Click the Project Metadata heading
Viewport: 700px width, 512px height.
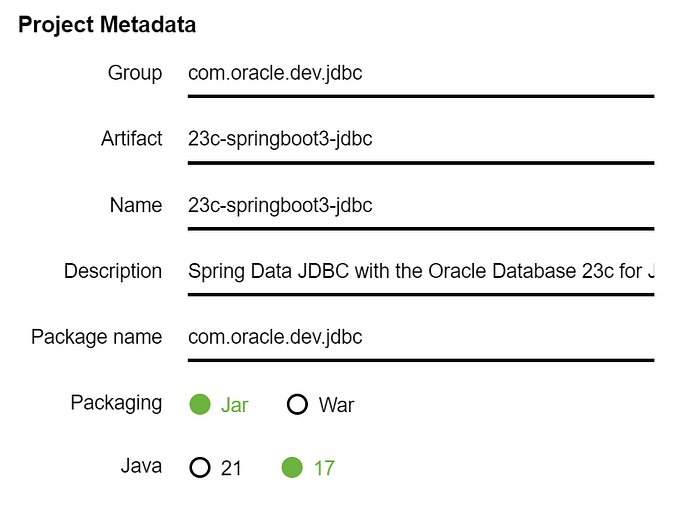click(107, 25)
